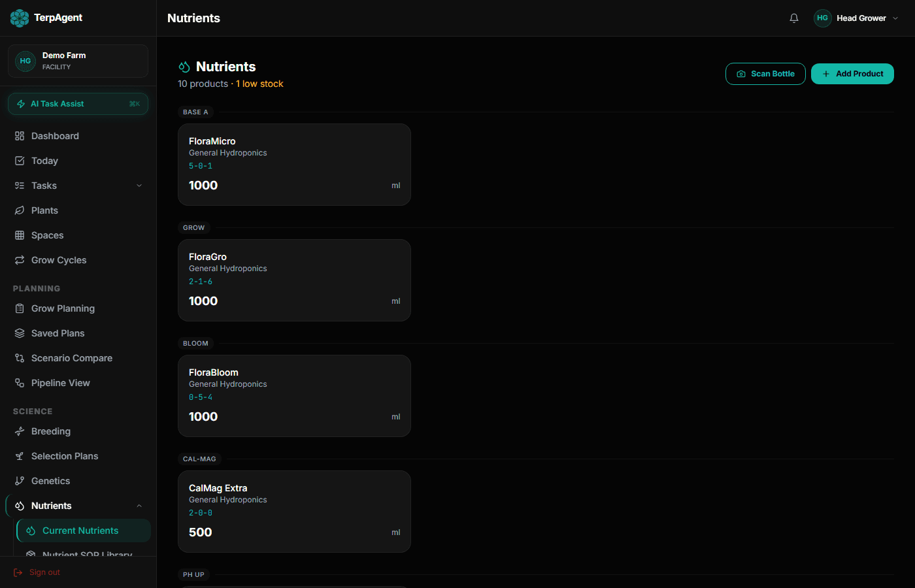Click the Pipeline View icon
The width and height of the screenshot is (915, 588).
[20, 383]
